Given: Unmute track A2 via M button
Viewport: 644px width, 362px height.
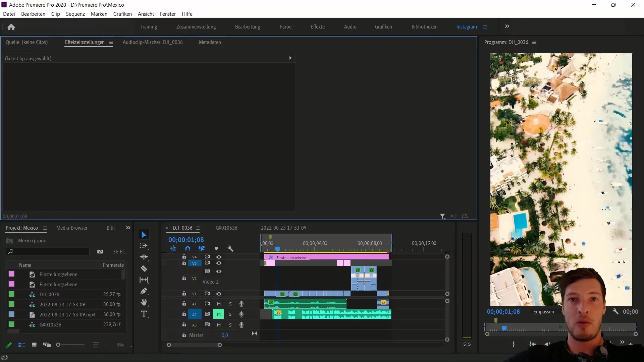Looking at the screenshot, I should (219, 314).
